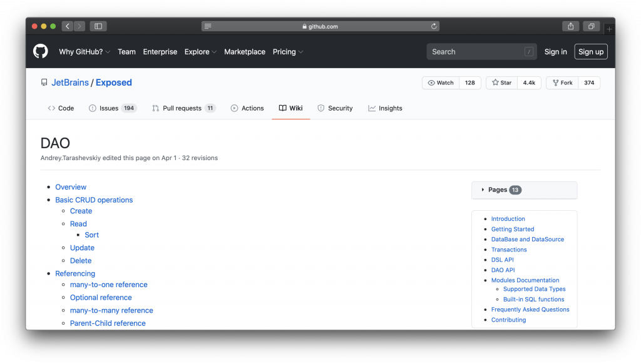Jump to the Overview section
The height and width of the screenshot is (364, 641).
tap(71, 187)
